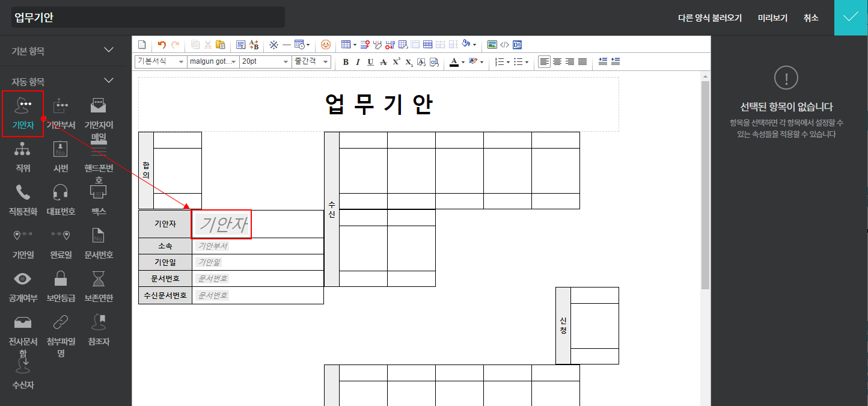Click the 기안자 (drafter) auto field icon
The height and width of the screenshot is (406, 868).
(x=23, y=106)
